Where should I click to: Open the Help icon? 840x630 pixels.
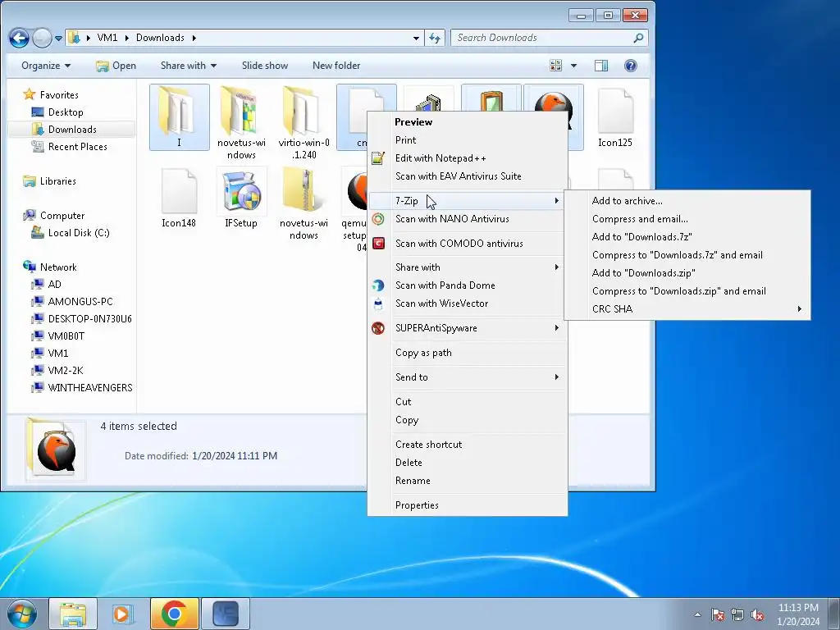pyautogui.click(x=631, y=66)
